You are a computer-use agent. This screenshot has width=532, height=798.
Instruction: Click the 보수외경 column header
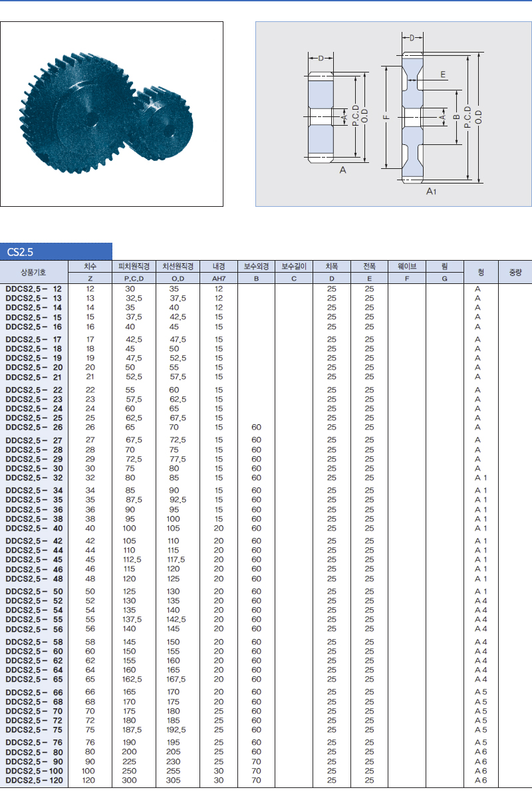(256, 266)
